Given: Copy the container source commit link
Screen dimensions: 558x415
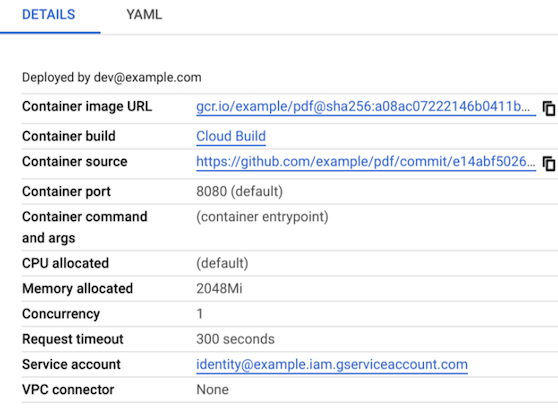Looking at the screenshot, I should (548, 164).
